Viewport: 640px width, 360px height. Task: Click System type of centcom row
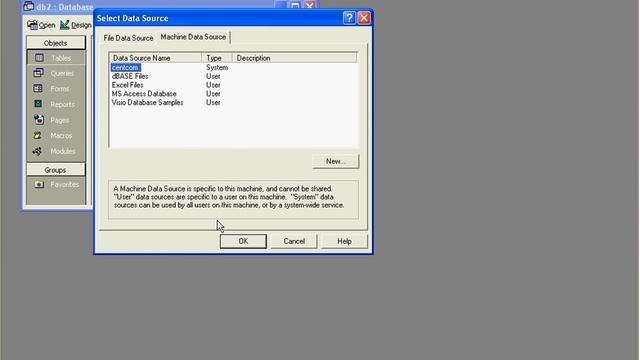pyautogui.click(x=217, y=67)
